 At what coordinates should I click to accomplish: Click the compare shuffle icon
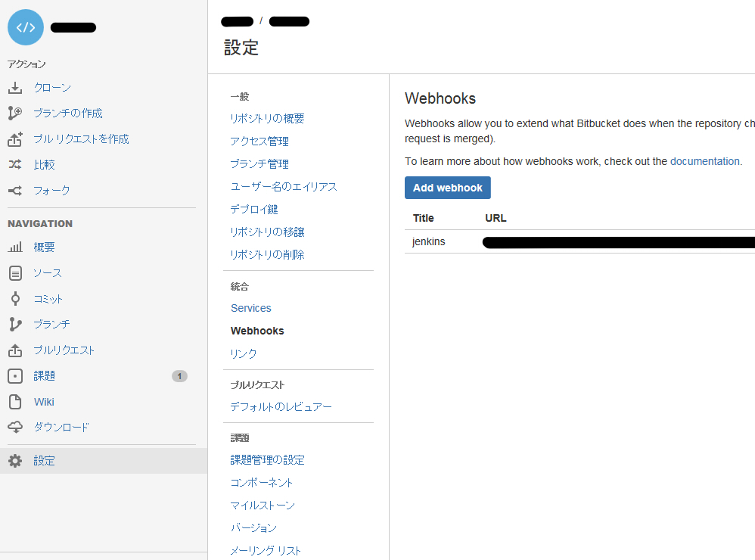[15, 165]
